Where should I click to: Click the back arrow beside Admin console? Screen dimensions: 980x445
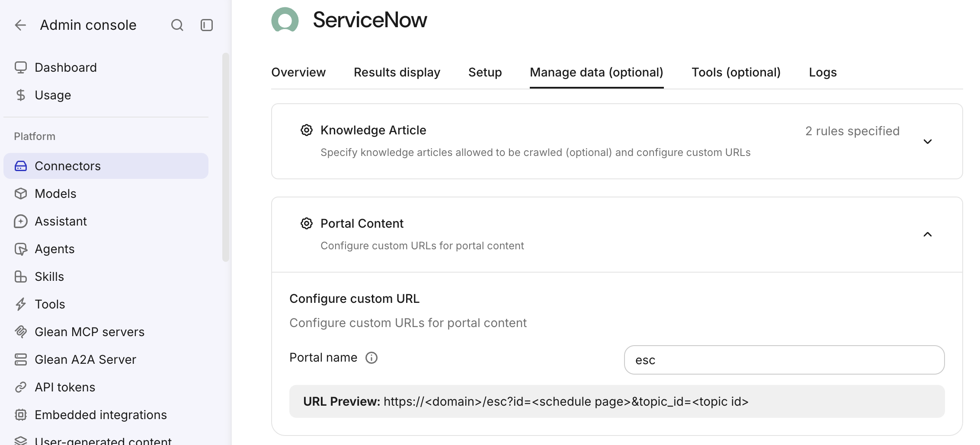tap(20, 25)
